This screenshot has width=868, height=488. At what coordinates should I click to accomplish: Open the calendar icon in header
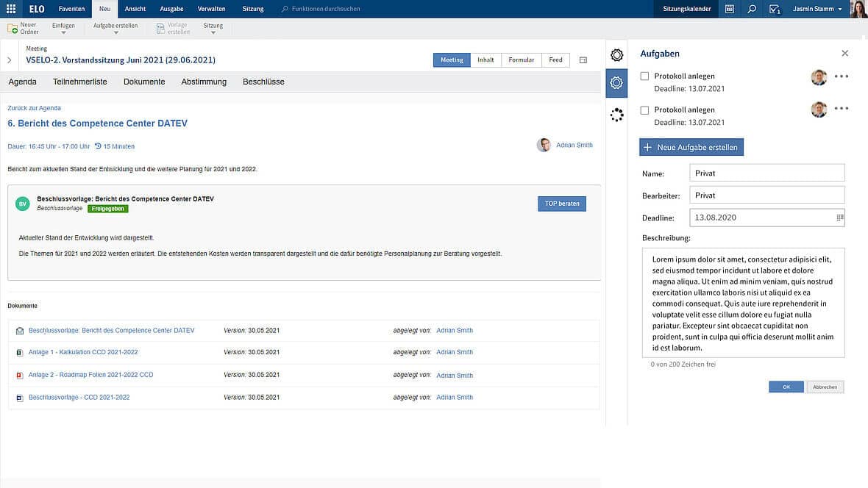tap(729, 9)
